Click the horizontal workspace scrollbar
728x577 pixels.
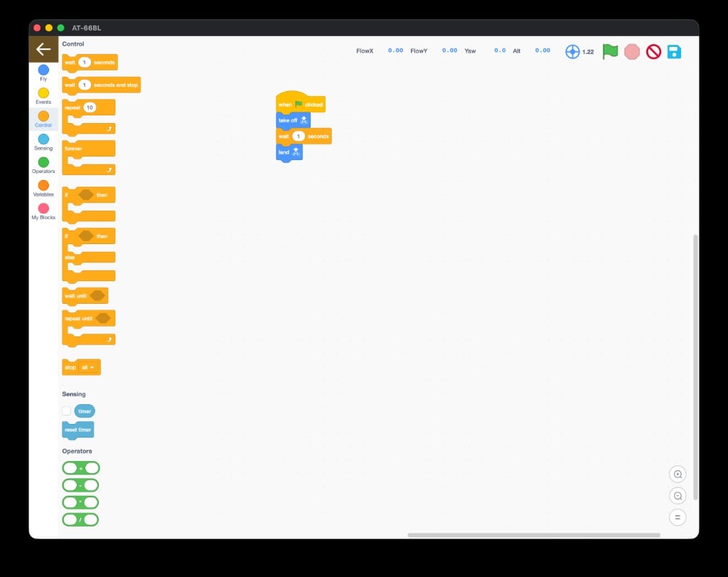[x=534, y=535]
